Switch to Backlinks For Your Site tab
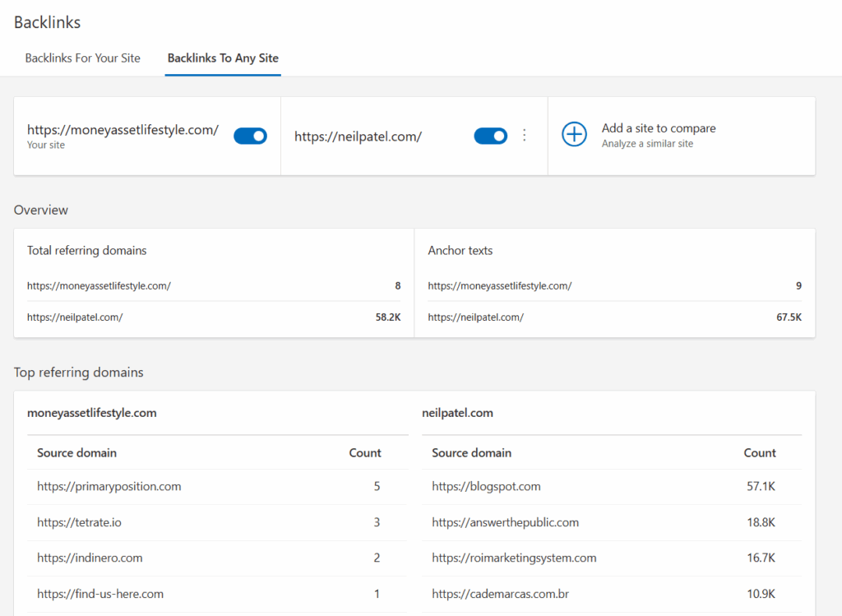Viewport: 842px width, 616px height. point(83,58)
